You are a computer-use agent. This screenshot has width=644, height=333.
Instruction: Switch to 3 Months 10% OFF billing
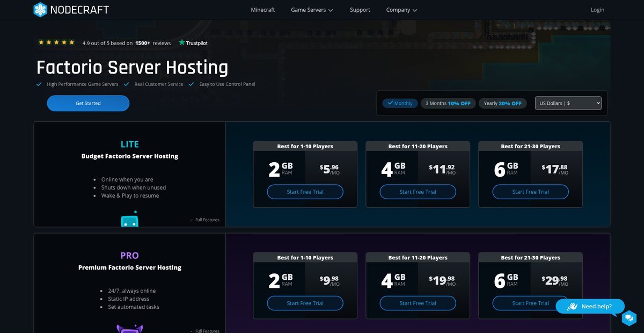pyautogui.click(x=448, y=103)
